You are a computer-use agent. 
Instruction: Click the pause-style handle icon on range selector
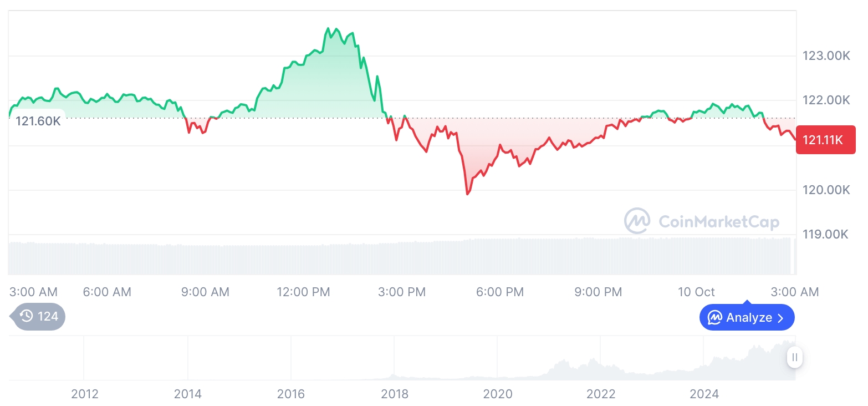pos(795,357)
